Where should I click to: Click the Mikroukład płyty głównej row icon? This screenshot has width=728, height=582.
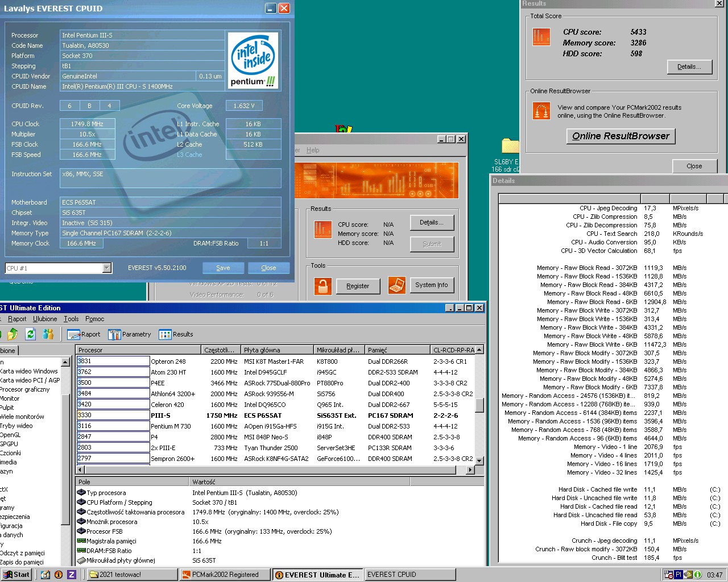81,560
